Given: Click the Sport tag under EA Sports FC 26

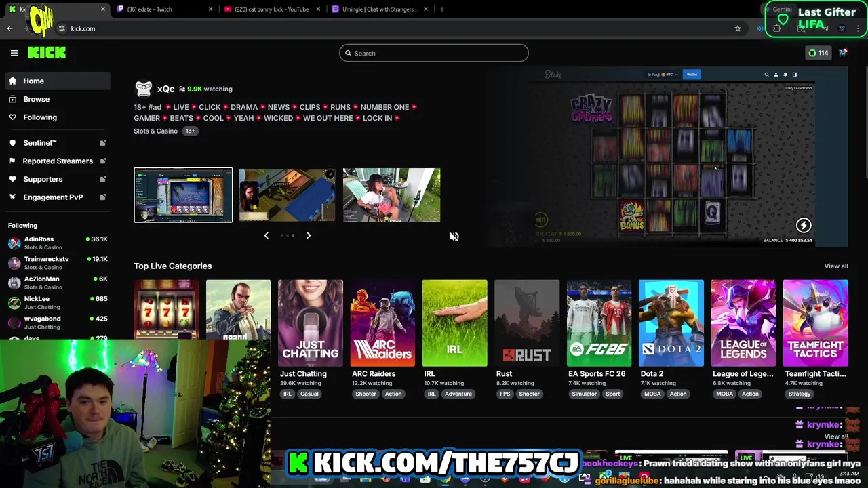Looking at the screenshot, I should (613, 394).
